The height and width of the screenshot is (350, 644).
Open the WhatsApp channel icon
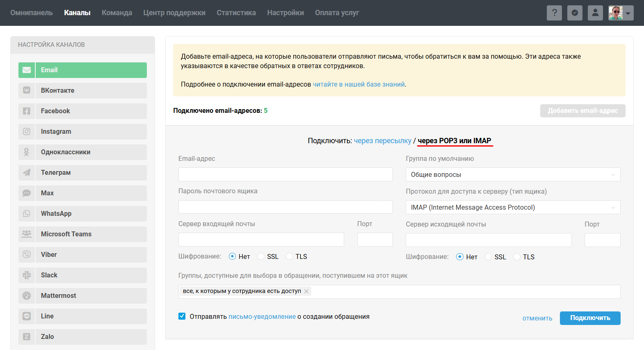click(27, 214)
